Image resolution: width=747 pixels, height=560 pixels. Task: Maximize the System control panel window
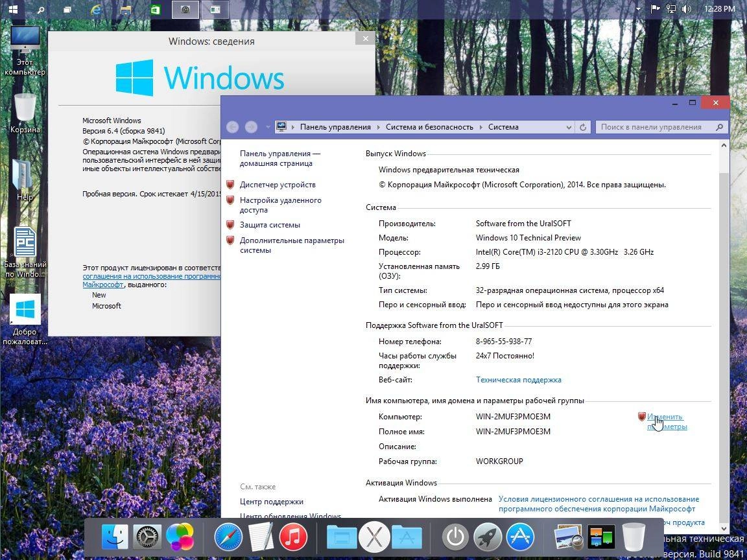tap(693, 102)
